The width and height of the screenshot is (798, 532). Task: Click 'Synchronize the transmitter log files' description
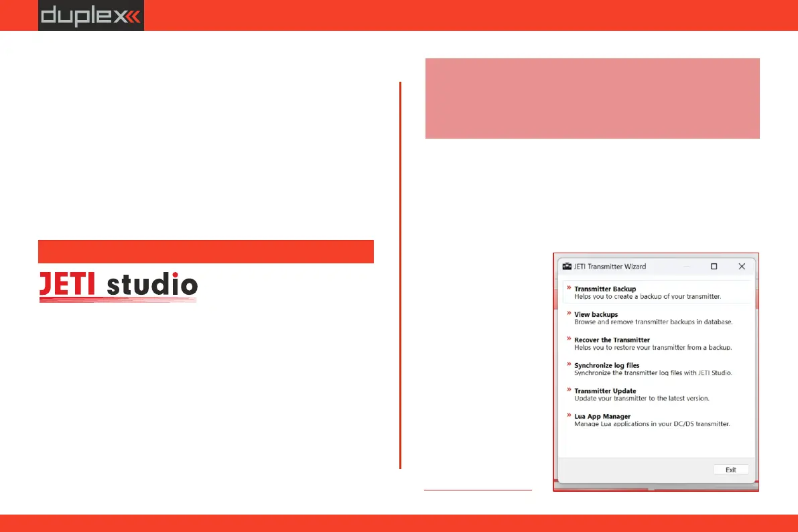pyautogui.click(x=653, y=373)
